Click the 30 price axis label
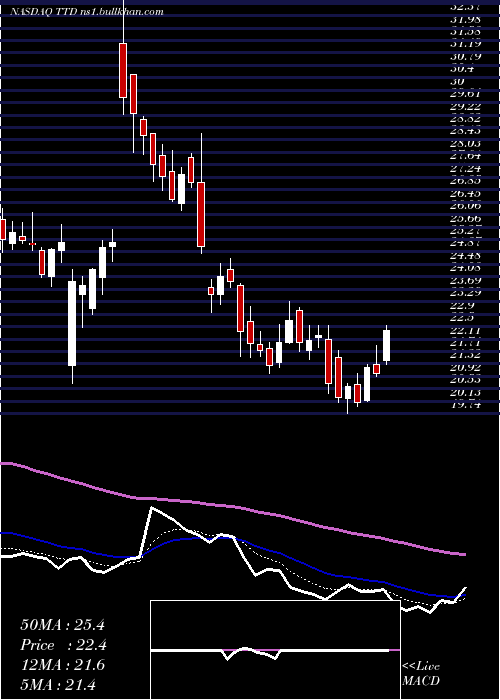 [458, 82]
